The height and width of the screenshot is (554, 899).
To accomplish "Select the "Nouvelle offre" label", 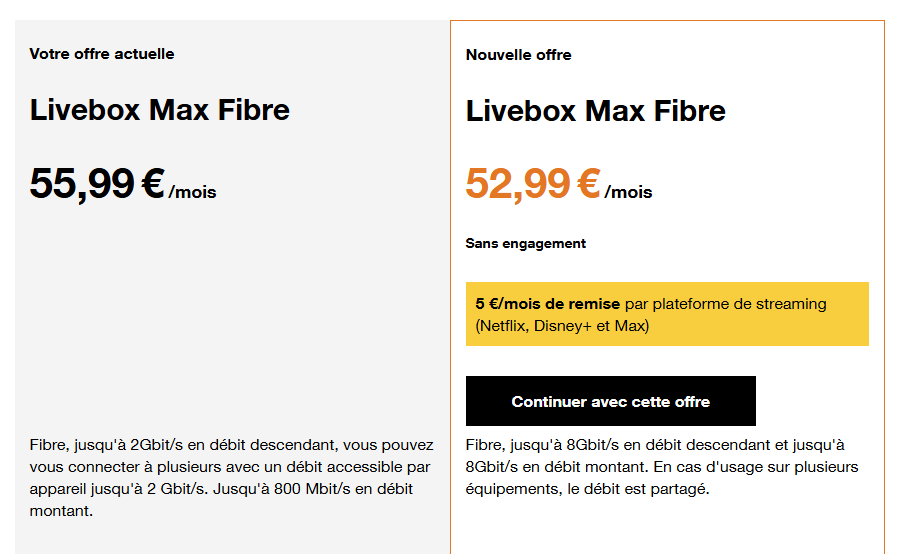I will (518, 55).
